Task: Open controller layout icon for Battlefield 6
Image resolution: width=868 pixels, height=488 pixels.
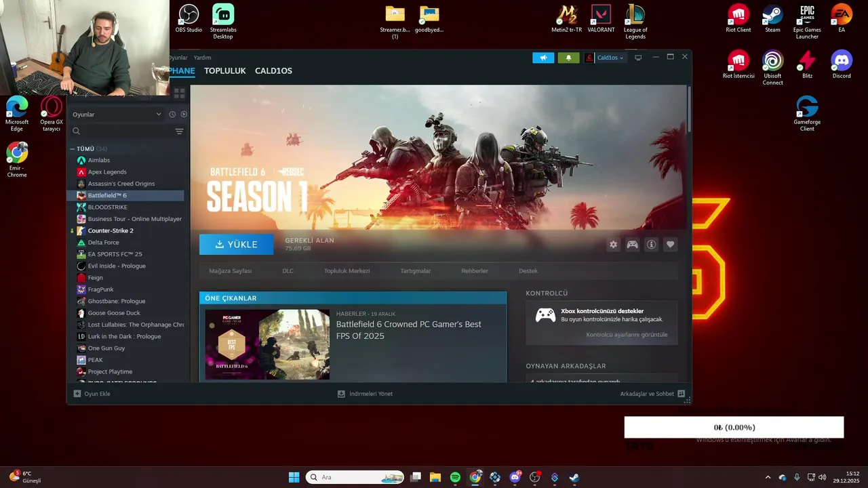Action: [632, 245]
